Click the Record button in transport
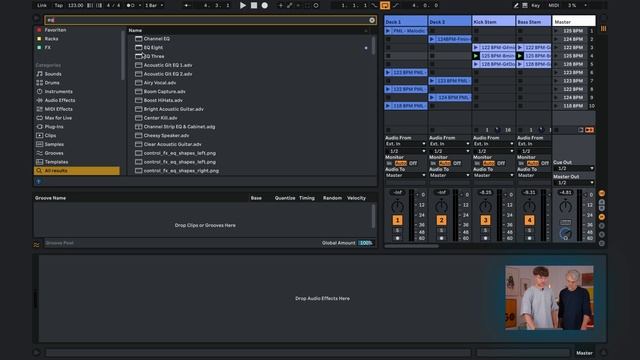Screen dimensions: 640x360 pos(264,5)
